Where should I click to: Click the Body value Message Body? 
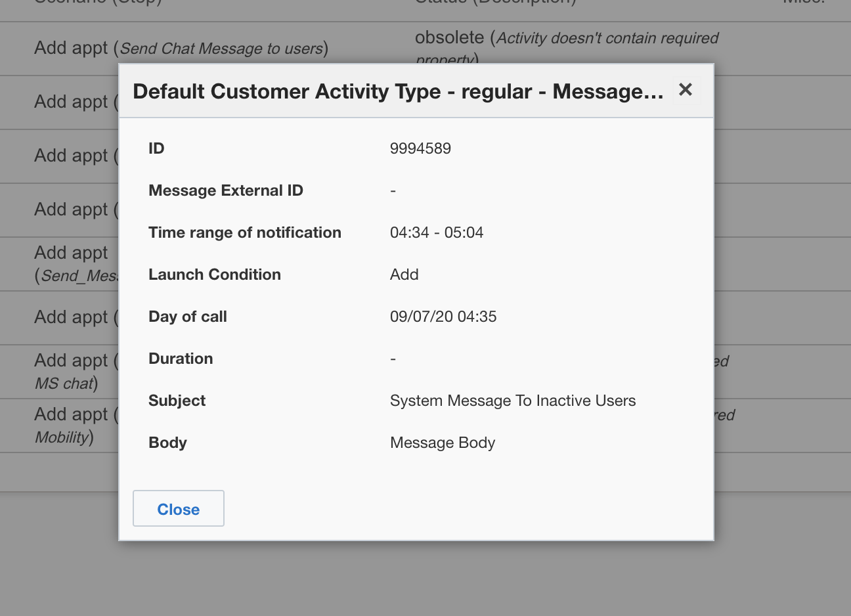click(442, 442)
